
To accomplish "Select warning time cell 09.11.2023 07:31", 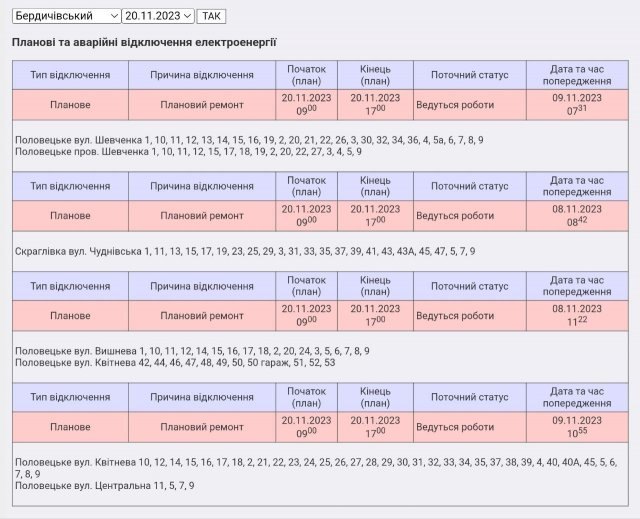I will tap(577, 105).
